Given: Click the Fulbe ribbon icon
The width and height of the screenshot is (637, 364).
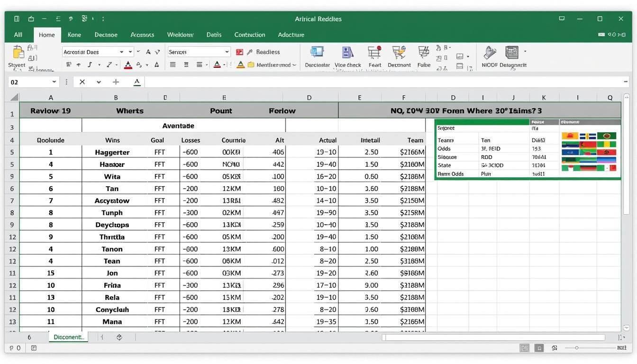Looking at the screenshot, I should pos(424,53).
